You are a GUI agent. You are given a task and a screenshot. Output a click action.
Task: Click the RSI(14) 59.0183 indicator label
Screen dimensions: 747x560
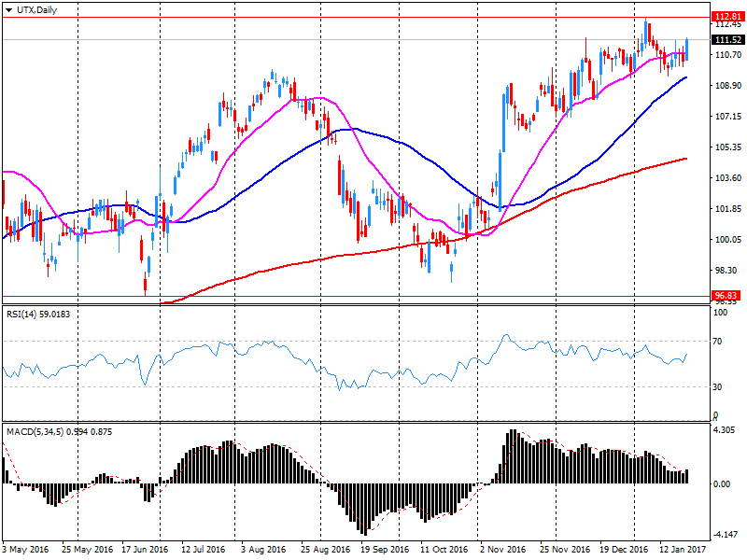tap(38, 315)
